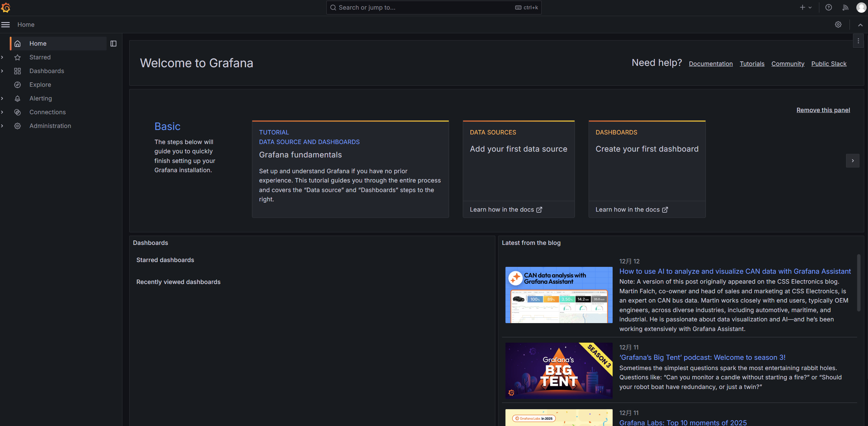
Task: Collapse top bar with up chevron
Action: [x=860, y=25]
